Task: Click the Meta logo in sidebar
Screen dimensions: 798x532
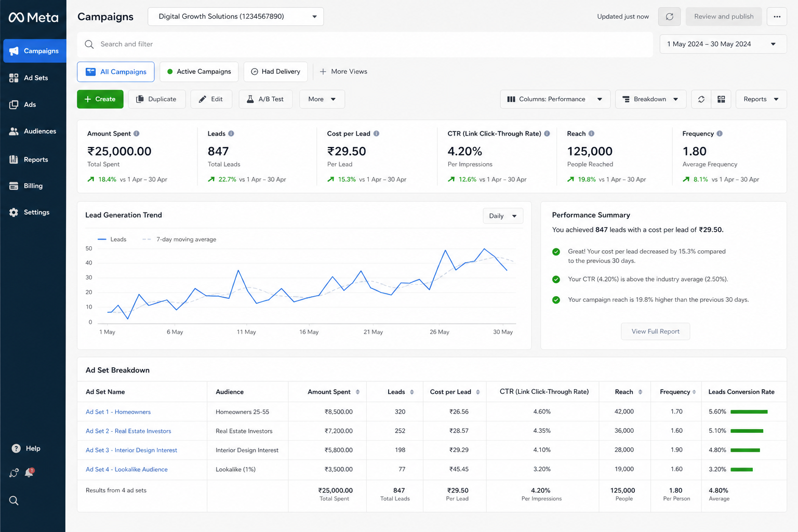Action: click(33, 17)
